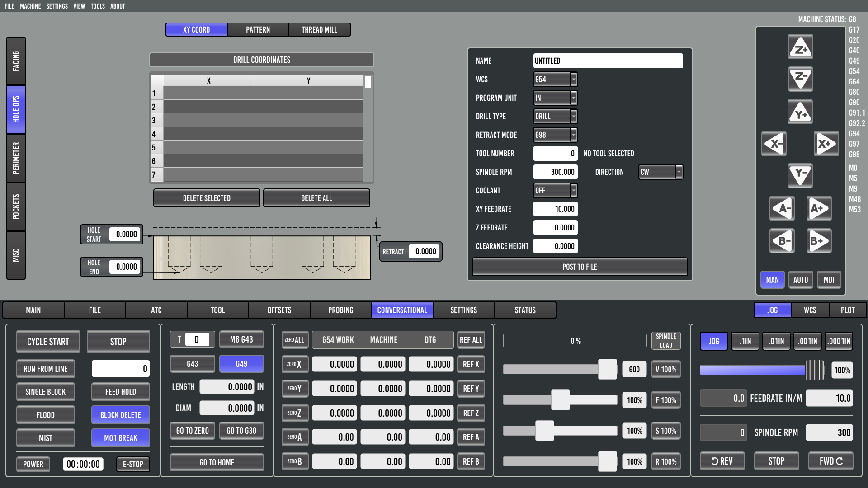The width and height of the screenshot is (868, 488).
Task: Open the Thread Mill tab
Action: 319,30
